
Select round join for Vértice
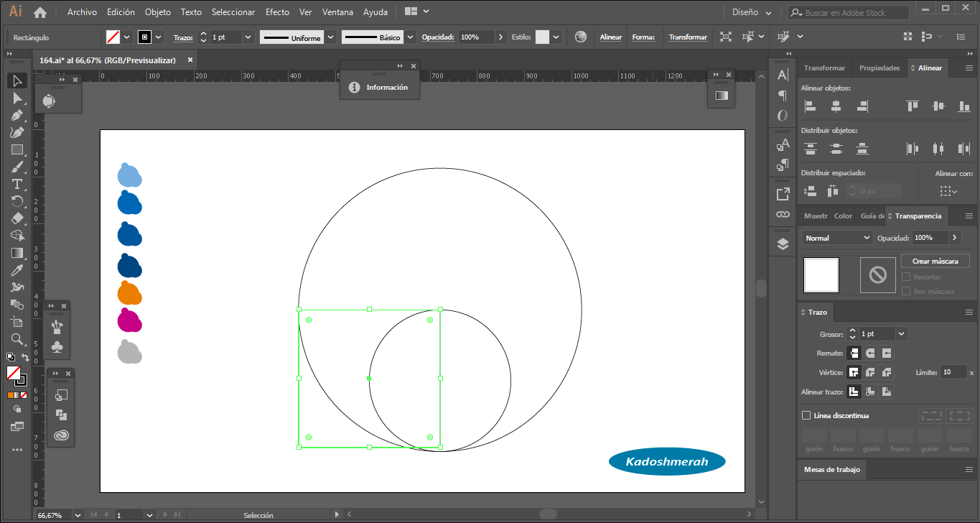(870, 372)
